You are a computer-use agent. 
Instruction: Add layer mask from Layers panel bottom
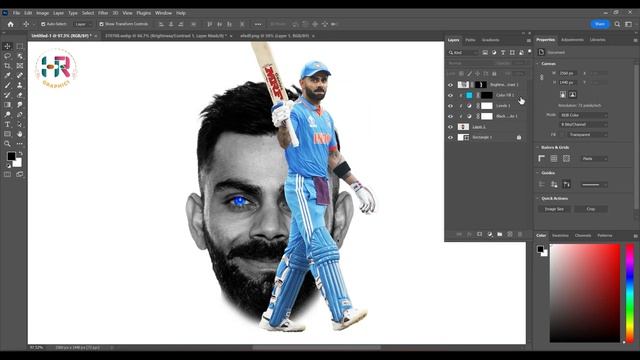[480, 234]
